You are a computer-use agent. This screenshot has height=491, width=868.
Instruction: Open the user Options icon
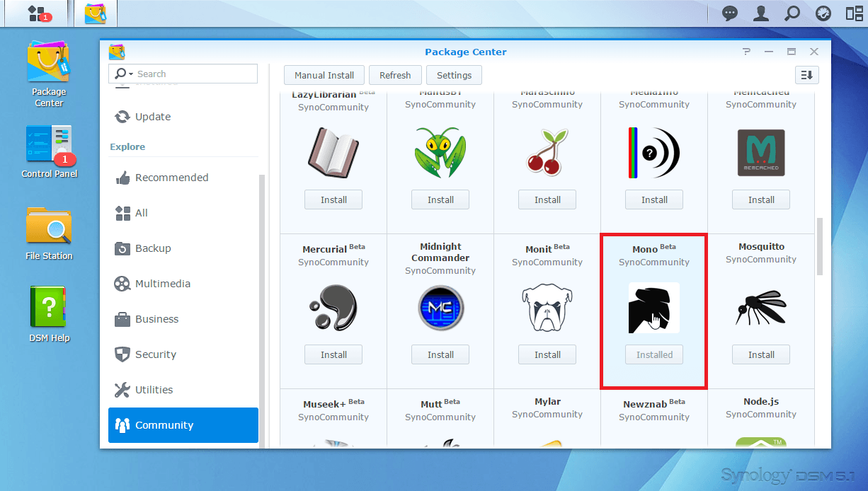pyautogui.click(x=761, y=13)
